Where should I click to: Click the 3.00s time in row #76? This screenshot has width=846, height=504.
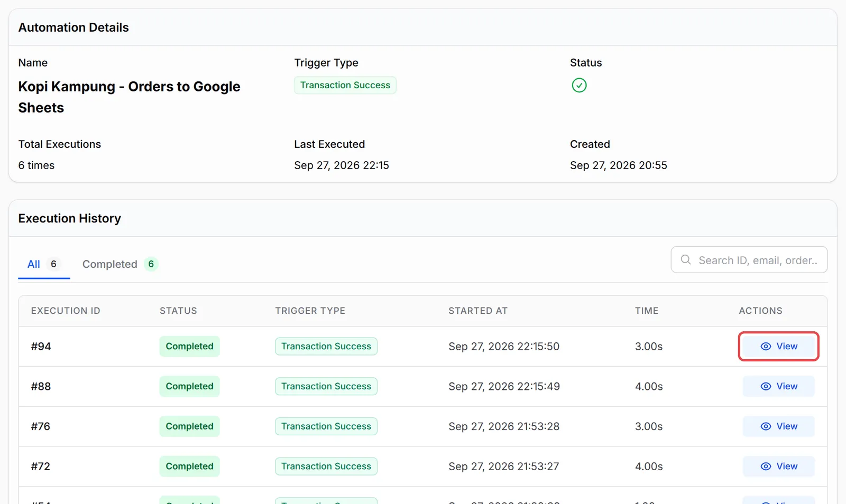pyautogui.click(x=649, y=426)
